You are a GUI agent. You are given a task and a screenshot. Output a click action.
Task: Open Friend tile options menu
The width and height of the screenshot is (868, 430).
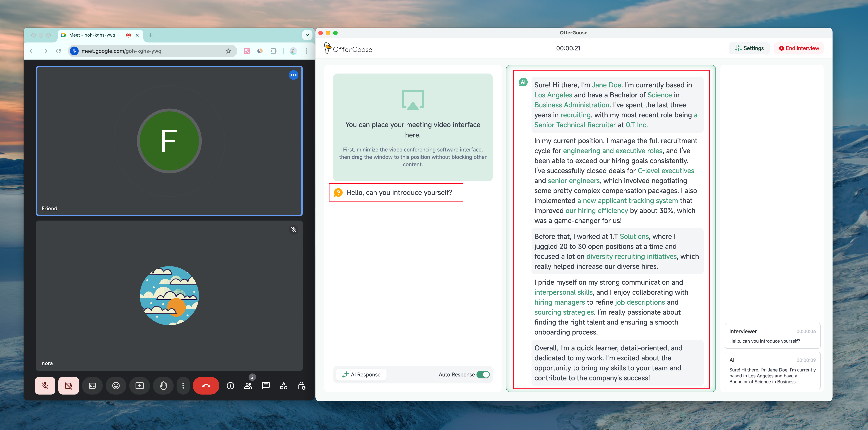coord(293,75)
